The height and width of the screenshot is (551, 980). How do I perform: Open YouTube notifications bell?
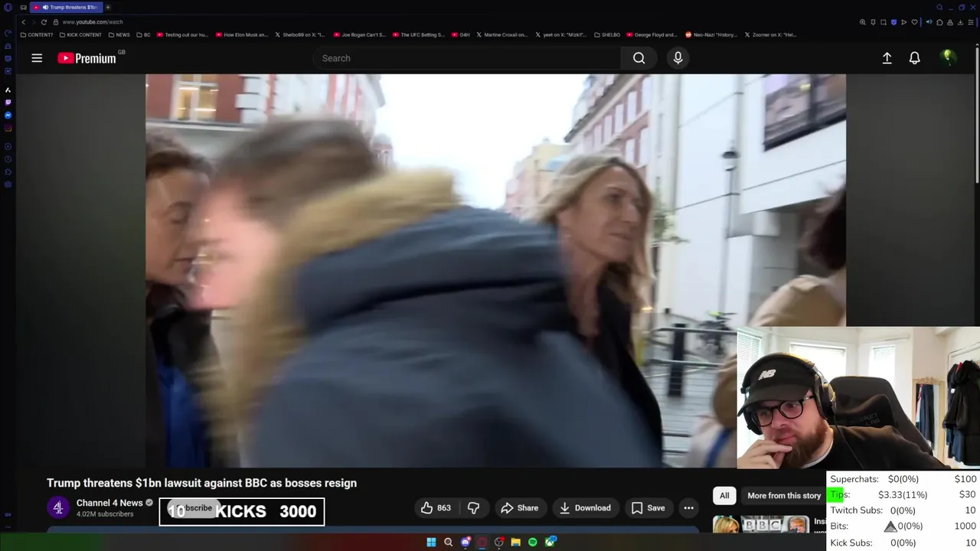914,58
